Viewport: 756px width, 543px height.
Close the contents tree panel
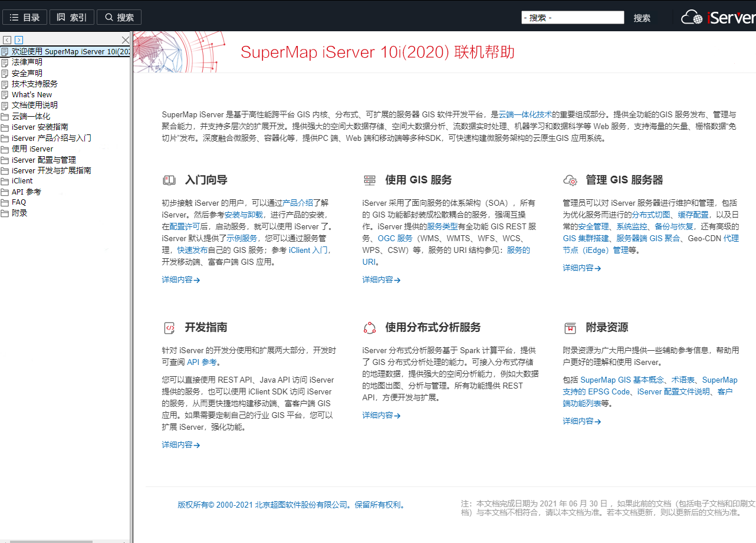(x=125, y=40)
